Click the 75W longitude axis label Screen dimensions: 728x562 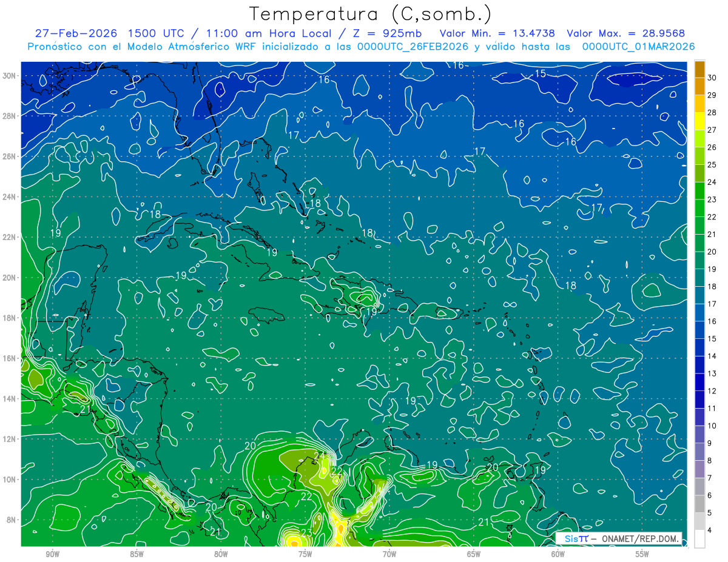click(x=305, y=554)
